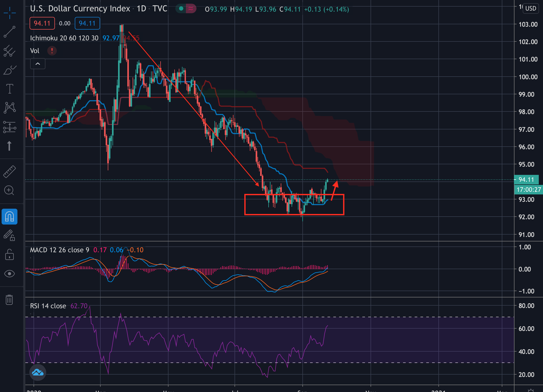
Task: Remove drawings with trash icon
Action: [x=10, y=300]
